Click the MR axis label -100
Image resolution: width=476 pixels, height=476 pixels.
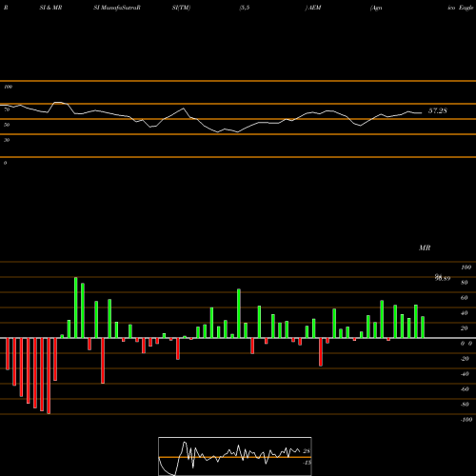466,420
